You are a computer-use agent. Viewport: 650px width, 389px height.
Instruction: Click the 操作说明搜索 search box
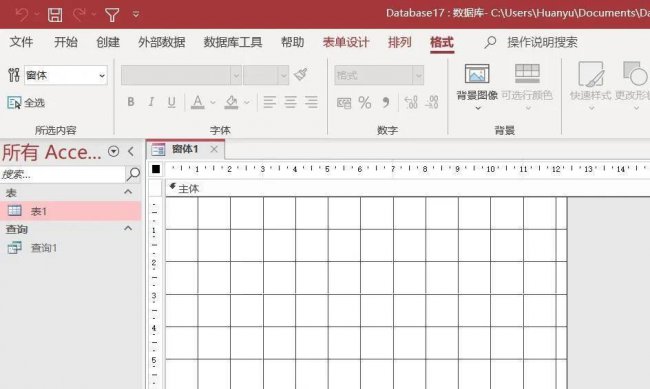point(542,42)
